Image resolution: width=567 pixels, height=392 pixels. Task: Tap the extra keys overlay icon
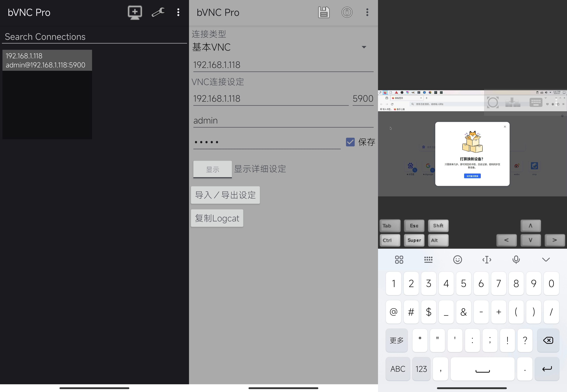coord(513,102)
